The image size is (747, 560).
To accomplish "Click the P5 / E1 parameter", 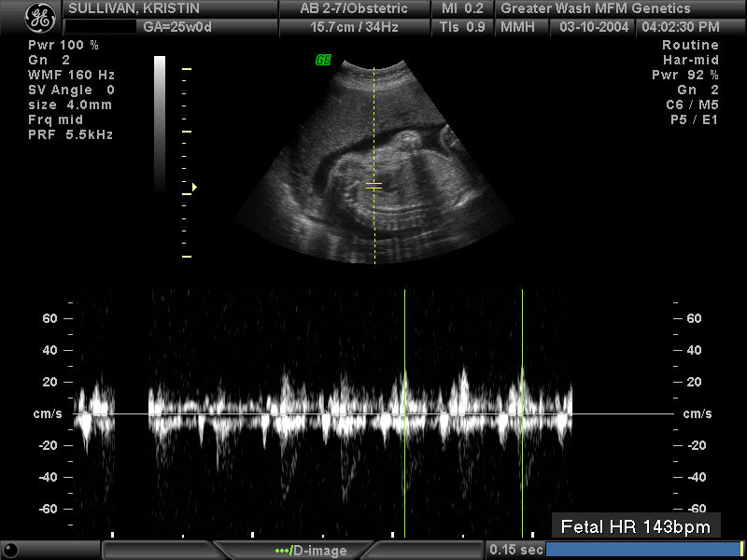I will tap(694, 119).
